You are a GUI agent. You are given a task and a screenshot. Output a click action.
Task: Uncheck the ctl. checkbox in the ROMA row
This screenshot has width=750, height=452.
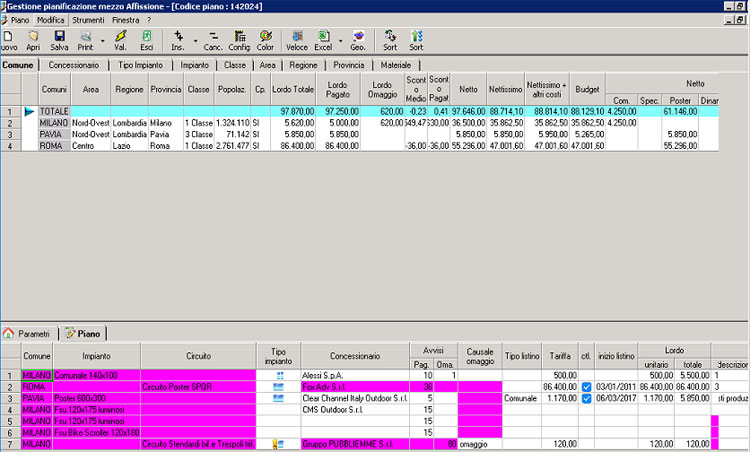tap(587, 386)
